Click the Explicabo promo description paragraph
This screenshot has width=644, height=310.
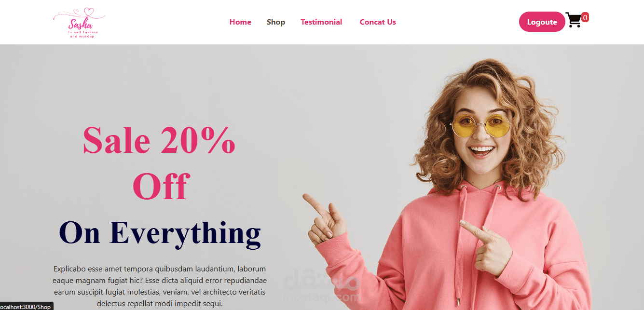pos(160,286)
